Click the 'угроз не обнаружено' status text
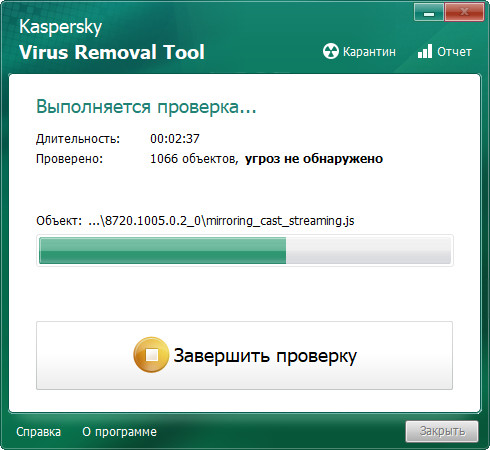The image size is (490, 450). 314,159
